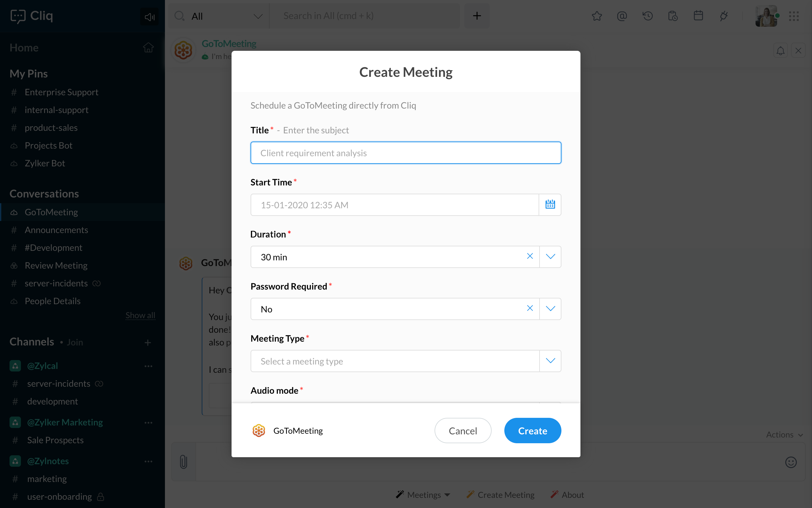812x508 pixels.
Task: Open @Zylcal team
Action: (43, 366)
